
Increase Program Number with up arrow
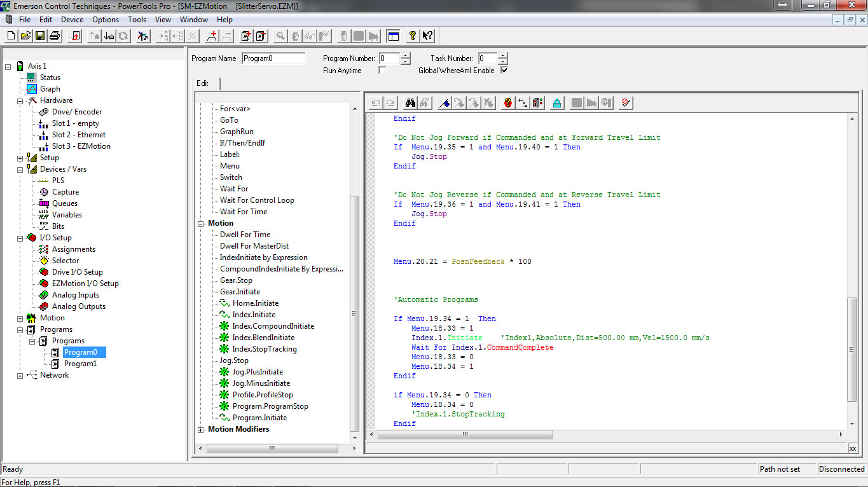tap(405, 55)
